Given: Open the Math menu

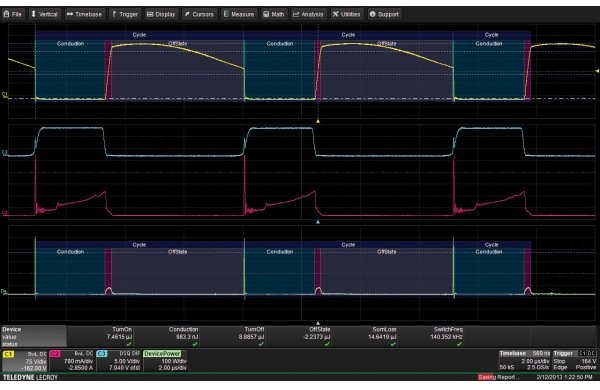Looking at the screenshot, I should [274, 14].
